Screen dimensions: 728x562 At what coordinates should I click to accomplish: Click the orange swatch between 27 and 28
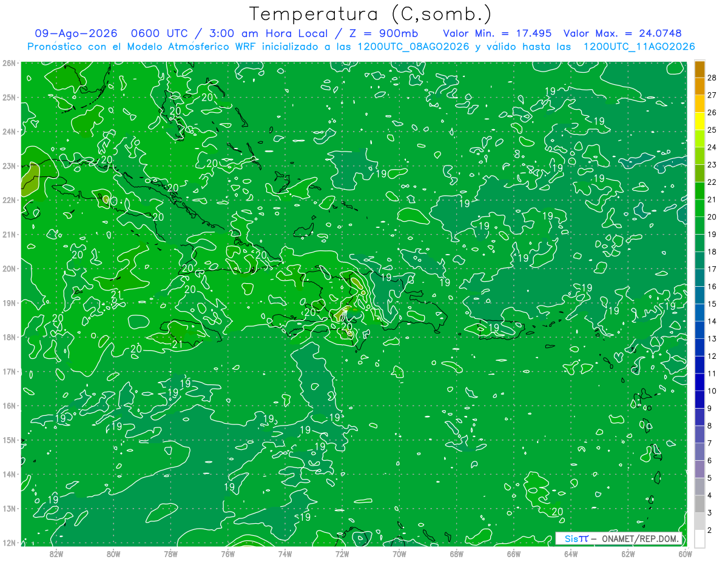tap(699, 87)
